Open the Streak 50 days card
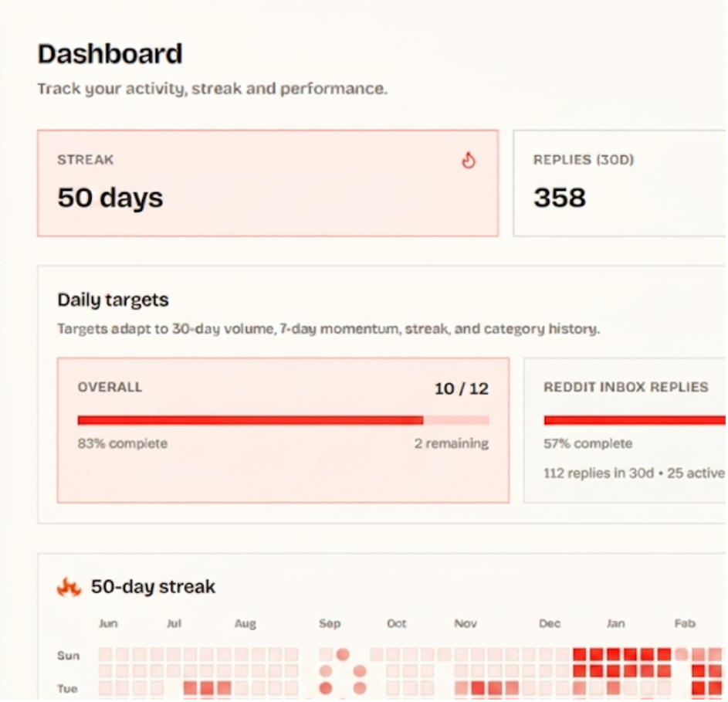The width and height of the screenshot is (728, 702). pos(268,183)
